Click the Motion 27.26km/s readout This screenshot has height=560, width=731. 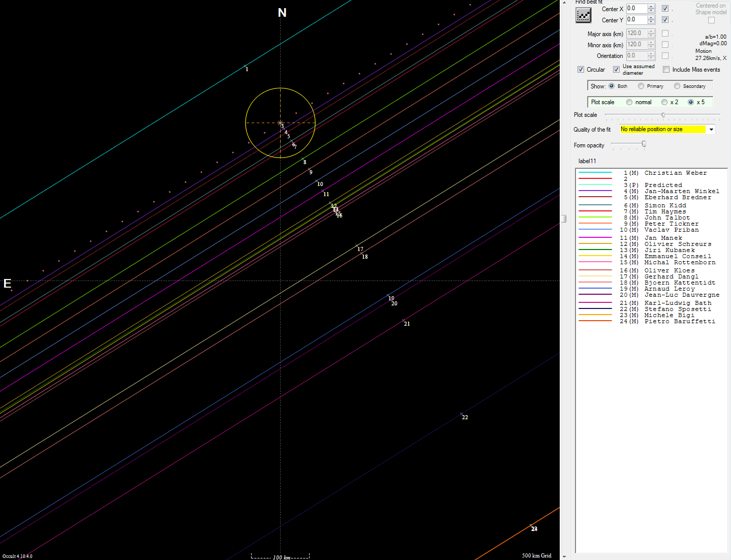tap(711, 55)
